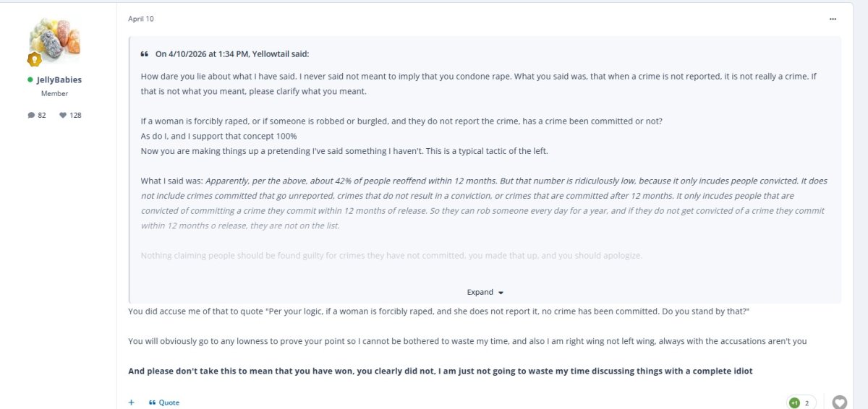The width and height of the screenshot is (868, 409).
Task: Click the plus multiquote icon
Action: [x=132, y=402]
